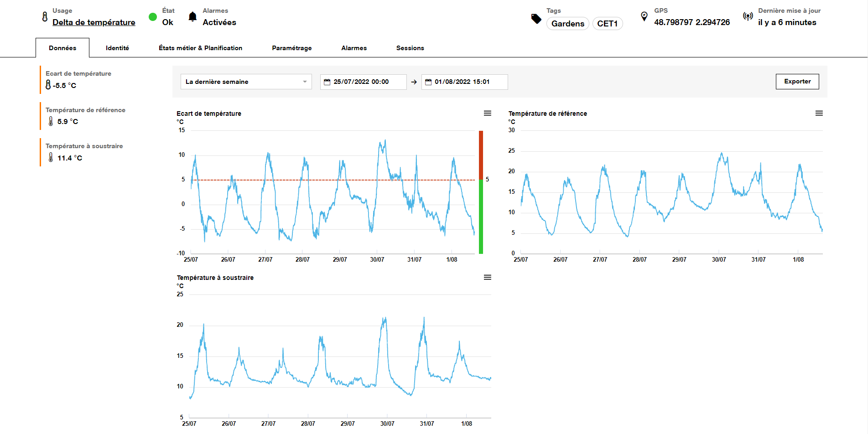Screen dimensions: 868x434
Task: Switch to the Identité tab
Action: 117,48
